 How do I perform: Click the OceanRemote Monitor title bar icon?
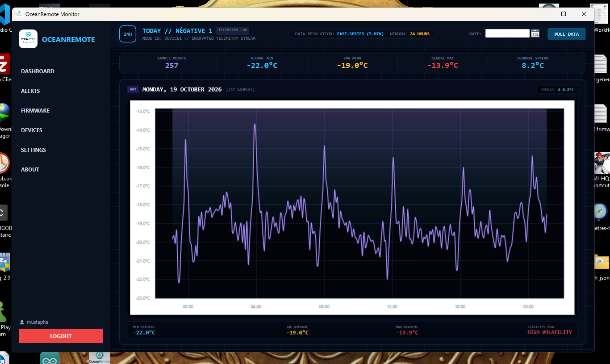(19, 14)
